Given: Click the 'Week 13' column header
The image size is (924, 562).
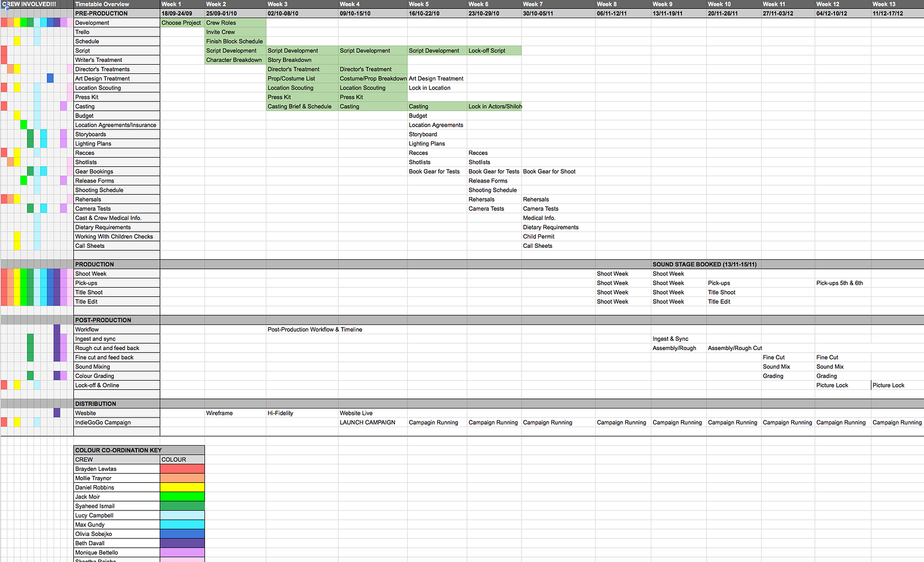Looking at the screenshot, I should 897,4.
